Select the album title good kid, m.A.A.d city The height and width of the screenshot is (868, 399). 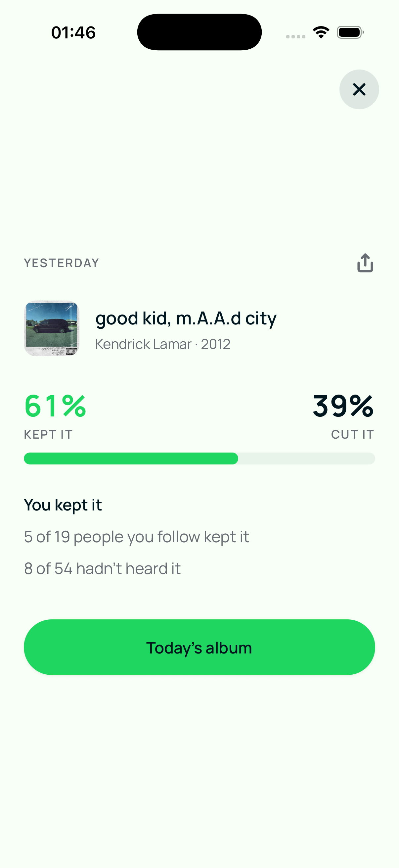coord(186,318)
